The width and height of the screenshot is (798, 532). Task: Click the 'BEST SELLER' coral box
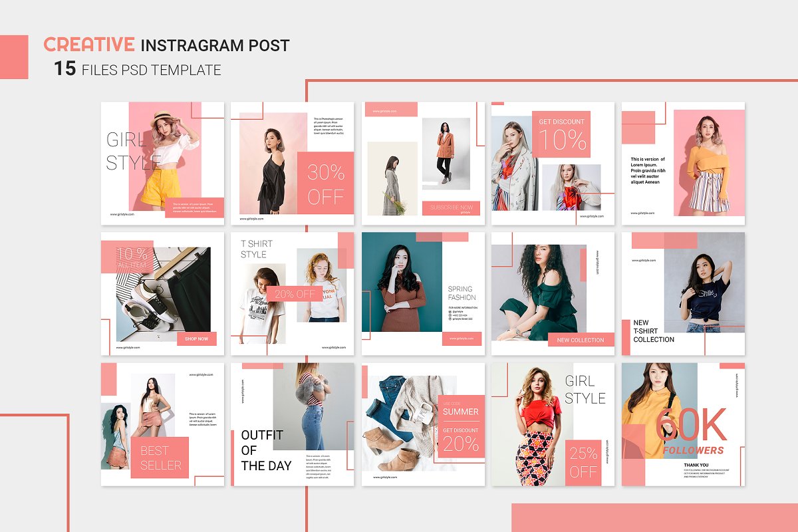pos(160,458)
